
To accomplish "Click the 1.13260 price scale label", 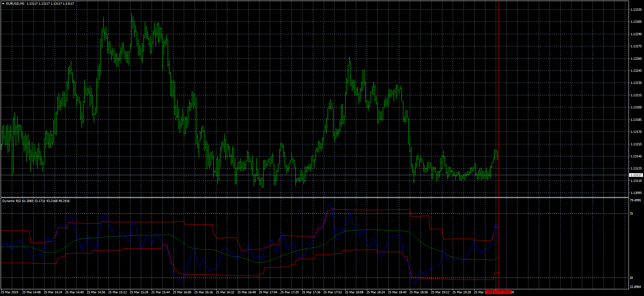I will tap(636, 59).
